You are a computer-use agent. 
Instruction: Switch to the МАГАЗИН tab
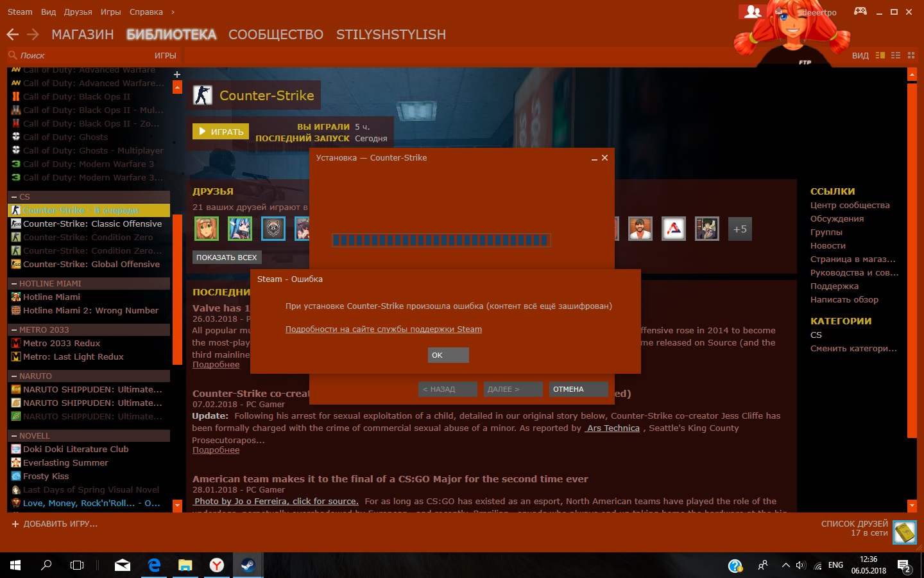coord(83,35)
